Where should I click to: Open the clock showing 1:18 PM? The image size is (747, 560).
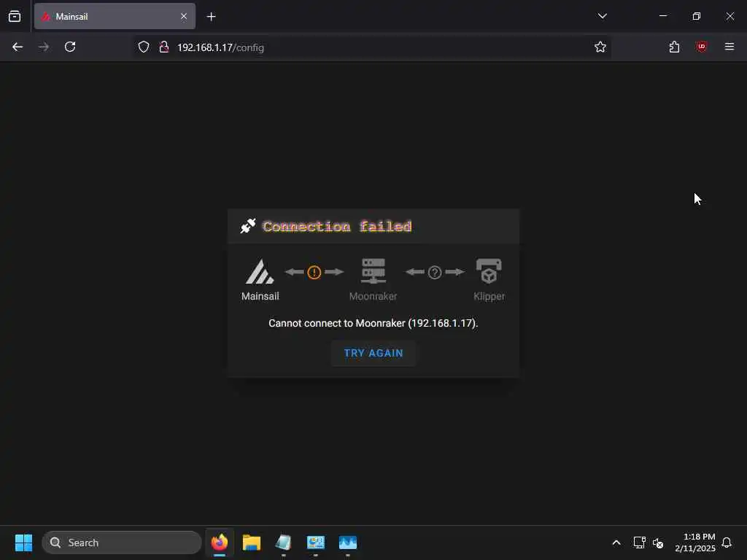click(695, 542)
